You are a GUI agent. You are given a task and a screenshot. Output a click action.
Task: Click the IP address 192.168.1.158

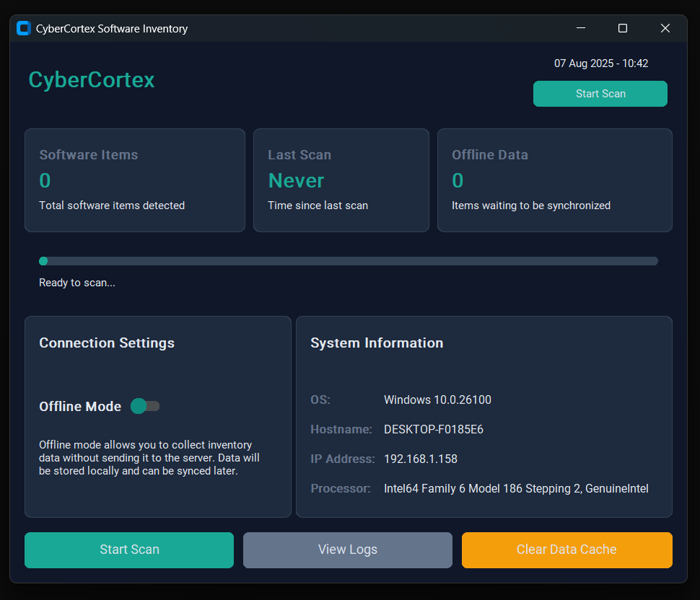pyautogui.click(x=421, y=459)
